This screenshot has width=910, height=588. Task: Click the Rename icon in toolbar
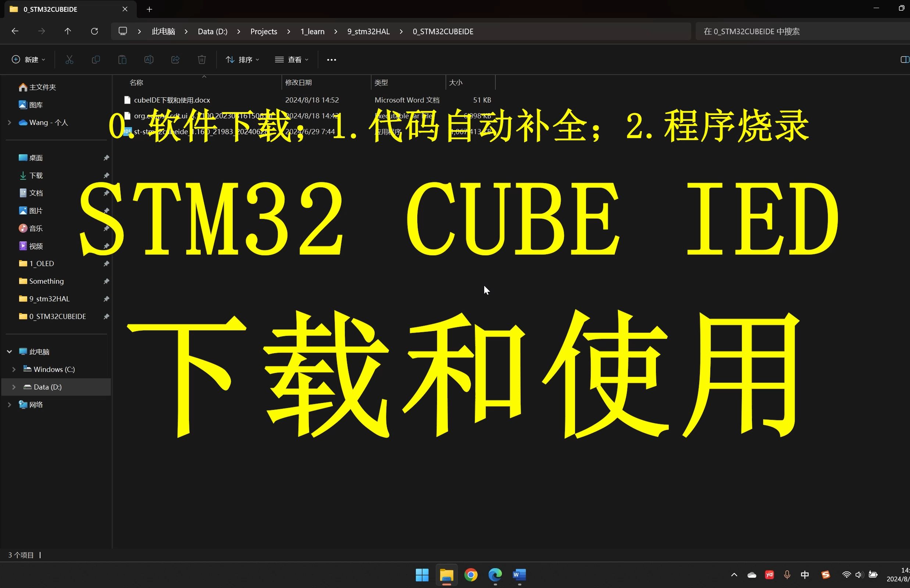149,60
